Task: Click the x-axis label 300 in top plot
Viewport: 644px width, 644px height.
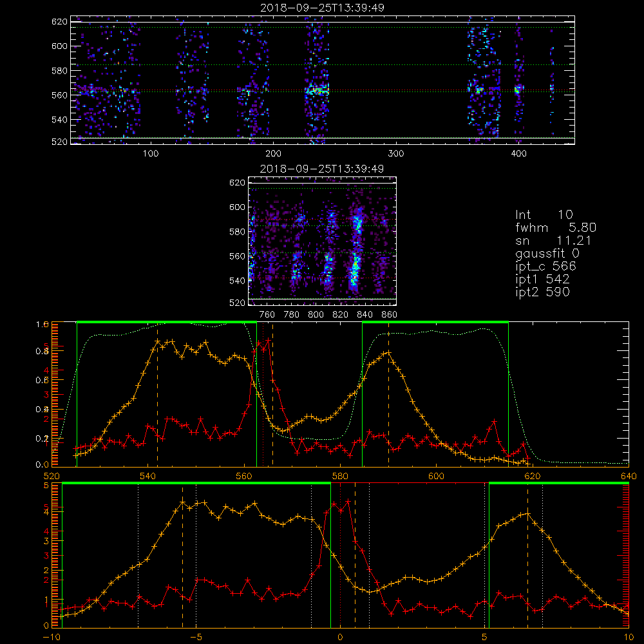Action: click(396, 154)
